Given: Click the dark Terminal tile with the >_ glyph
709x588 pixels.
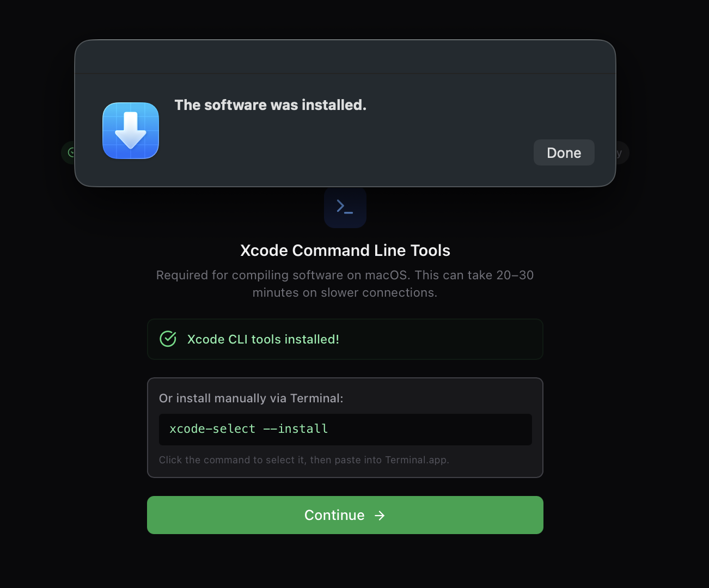Looking at the screenshot, I should 345,207.
